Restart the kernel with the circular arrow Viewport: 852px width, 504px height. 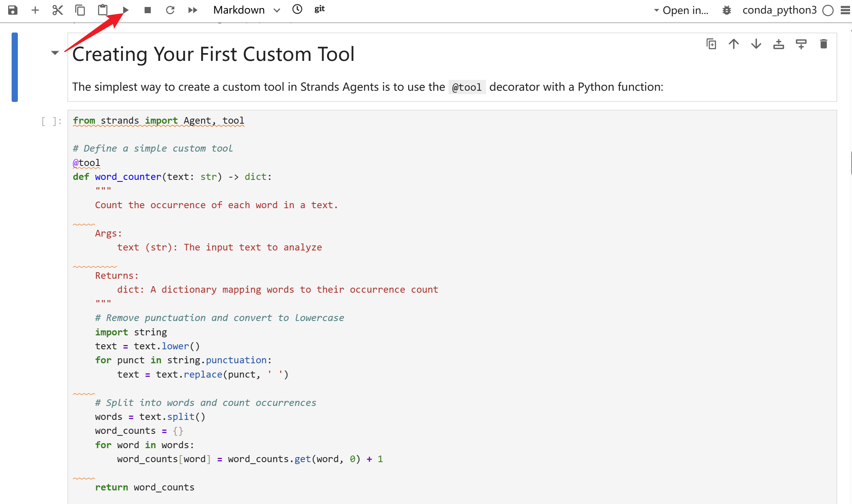coord(170,10)
